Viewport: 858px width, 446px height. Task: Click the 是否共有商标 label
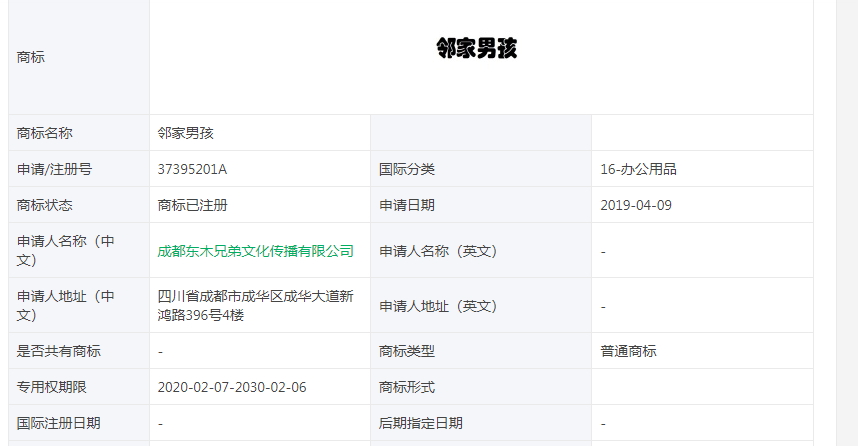[59, 351]
